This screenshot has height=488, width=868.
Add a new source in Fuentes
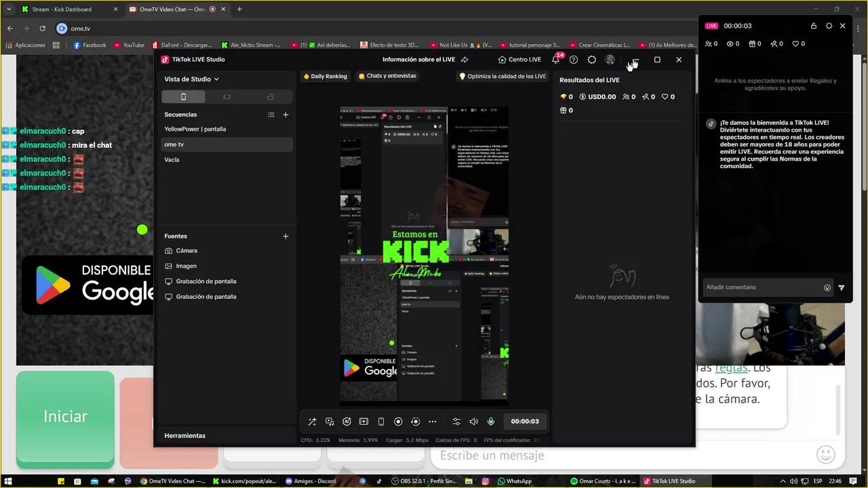(x=285, y=236)
